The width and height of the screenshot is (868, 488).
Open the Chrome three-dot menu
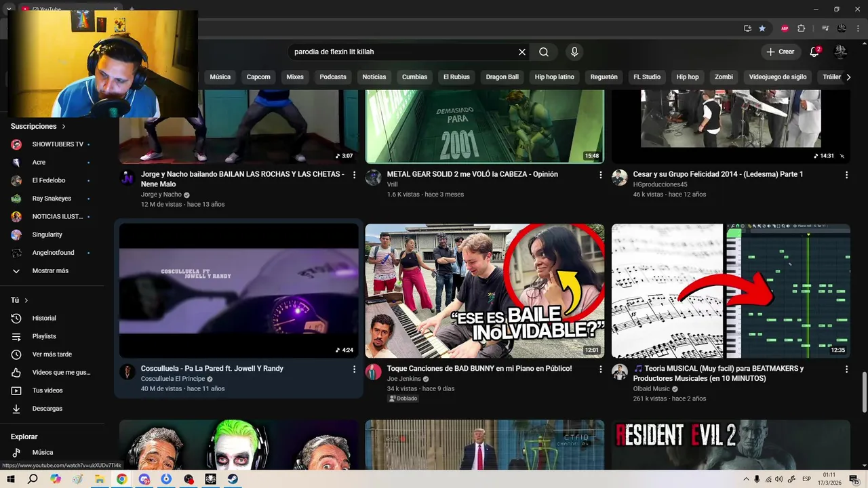[x=858, y=28]
